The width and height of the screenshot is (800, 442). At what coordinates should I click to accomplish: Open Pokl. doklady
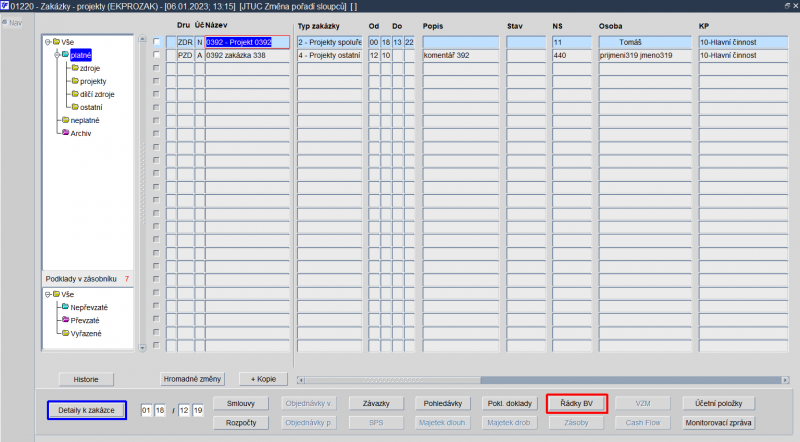[x=509, y=403]
